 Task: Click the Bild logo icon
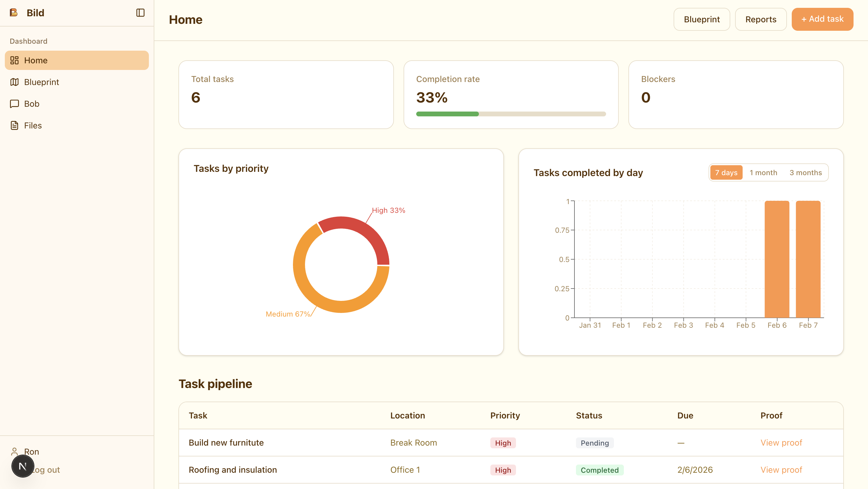[x=14, y=12]
